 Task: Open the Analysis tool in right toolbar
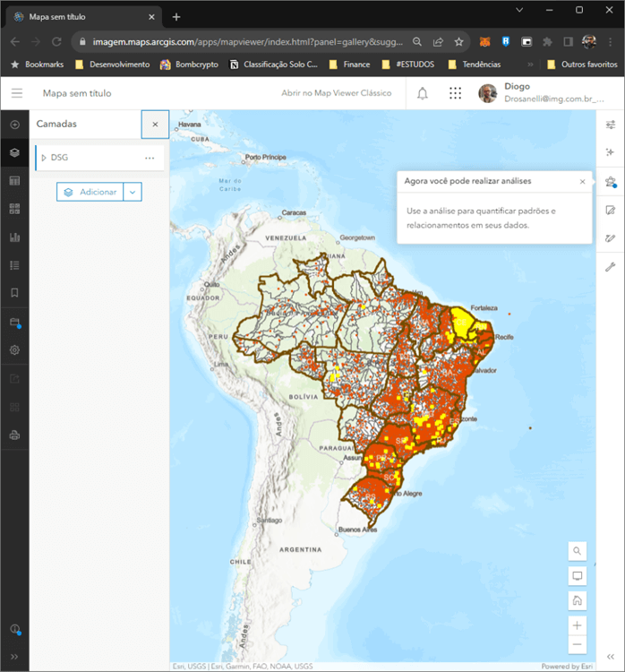(x=611, y=181)
